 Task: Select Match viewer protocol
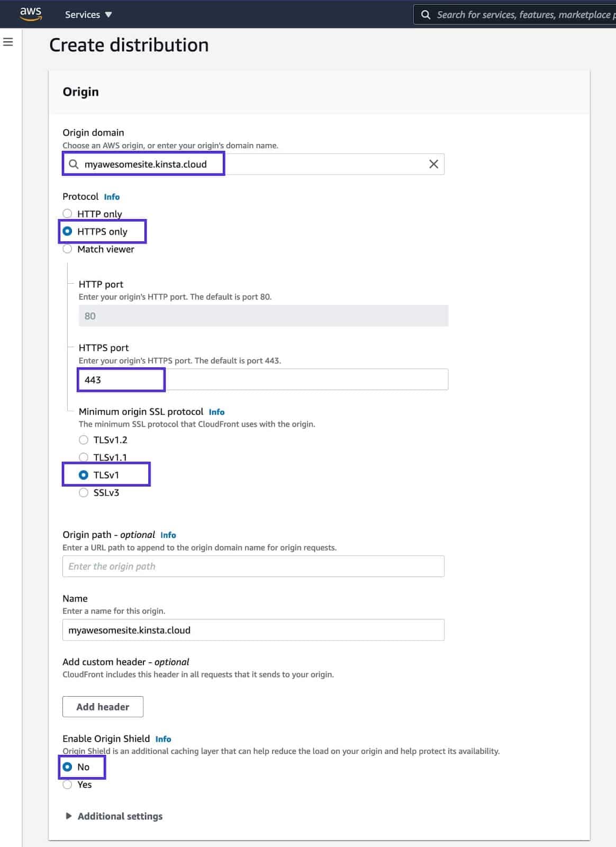tap(68, 249)
